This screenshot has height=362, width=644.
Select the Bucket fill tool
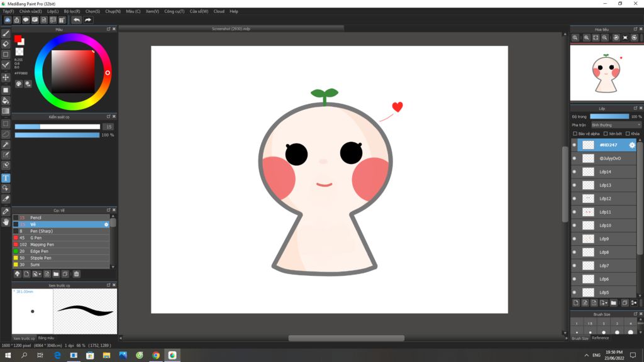[x=6, y=101]
